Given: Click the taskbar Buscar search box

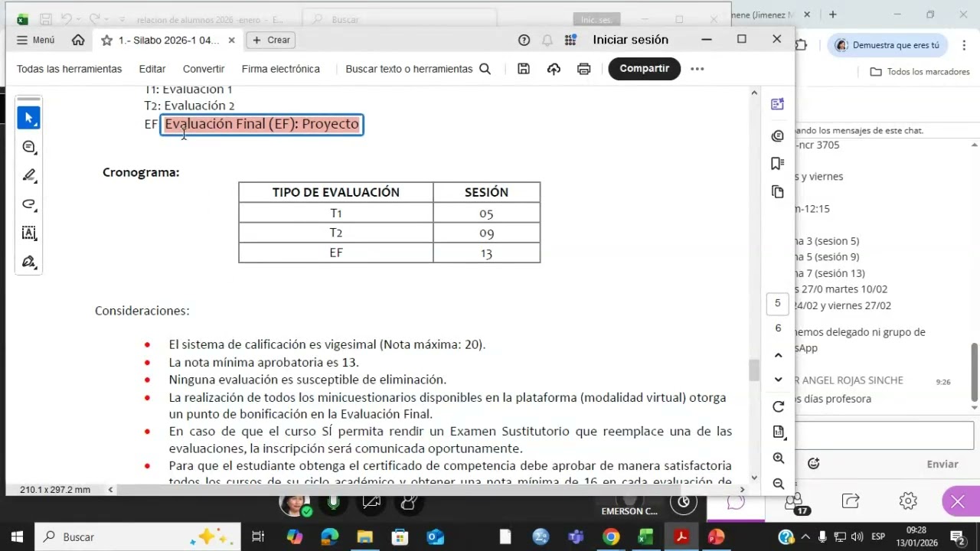Looking at the screenshot, I should (x=138, y=537).
